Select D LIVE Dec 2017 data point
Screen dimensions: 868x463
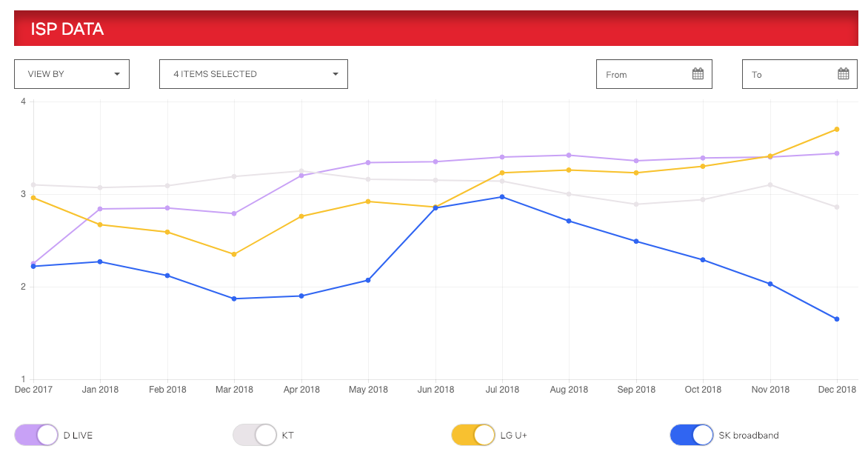click(33, 264)
